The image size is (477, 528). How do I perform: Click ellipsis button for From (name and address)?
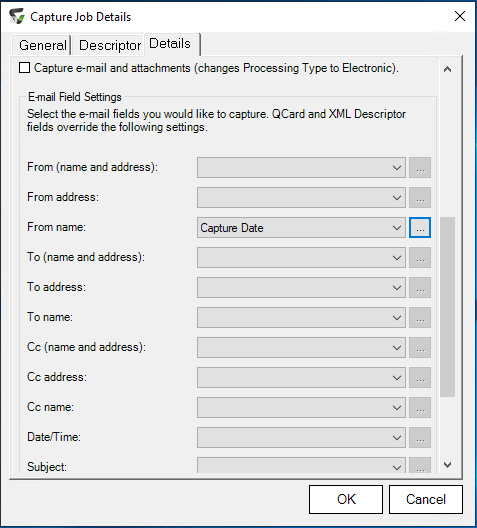point(420,168)
